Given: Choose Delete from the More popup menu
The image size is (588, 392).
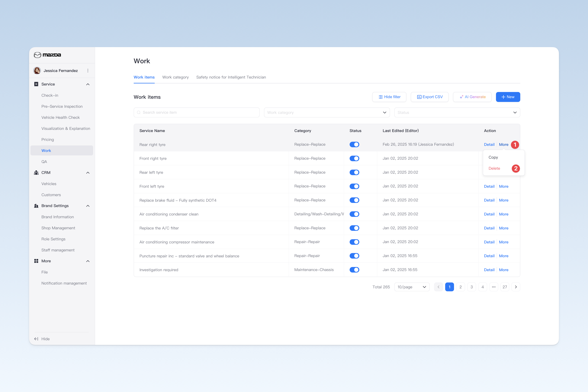Looking at the screenshot, I should [x=494, y=169].
